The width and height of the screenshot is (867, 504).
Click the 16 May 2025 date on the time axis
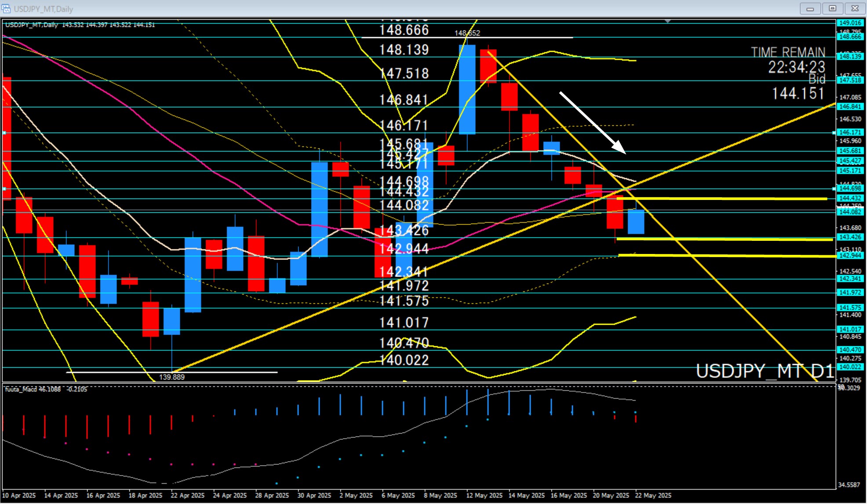(568, 495)
